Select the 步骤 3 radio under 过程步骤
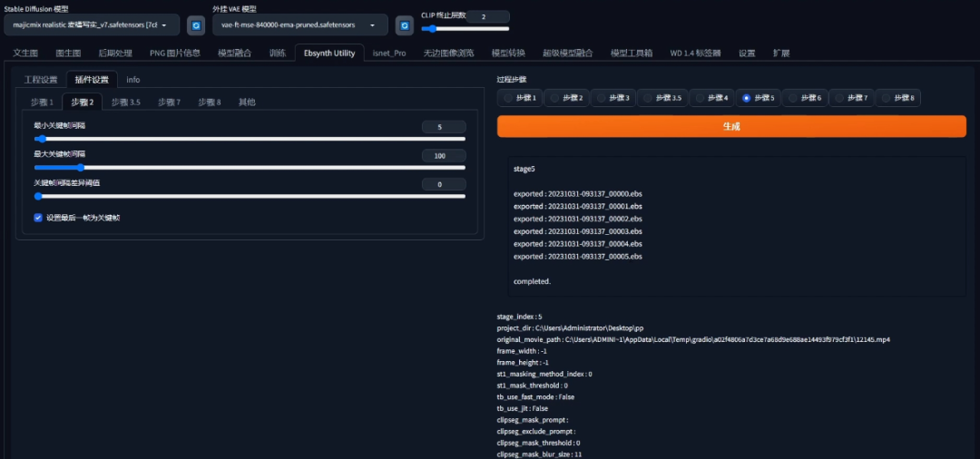Viewport: 980px width, 459px height. [x=612, y=98]
